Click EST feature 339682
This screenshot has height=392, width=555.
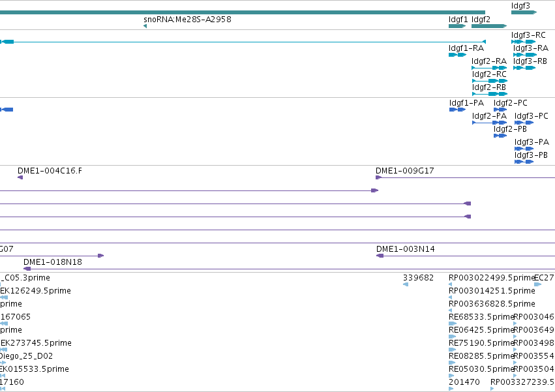(x=406, y=284)
